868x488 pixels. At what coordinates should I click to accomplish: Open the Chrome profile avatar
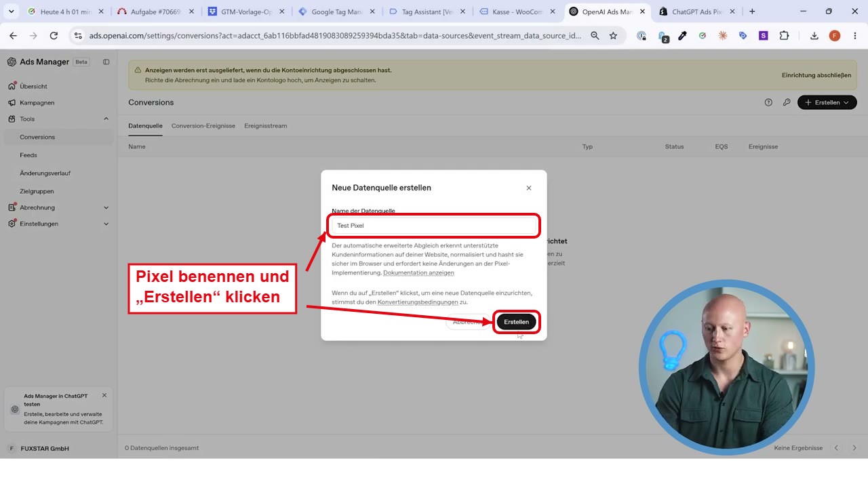tap(835, 36)
